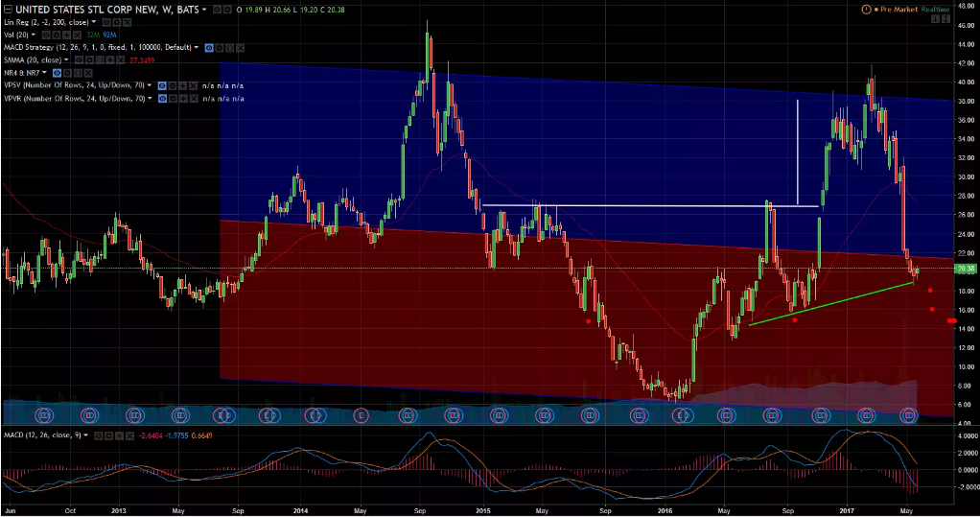Toggle visibility eye for main symbol series
Viewport: 980px width, 517px height.
click(217, 10)
